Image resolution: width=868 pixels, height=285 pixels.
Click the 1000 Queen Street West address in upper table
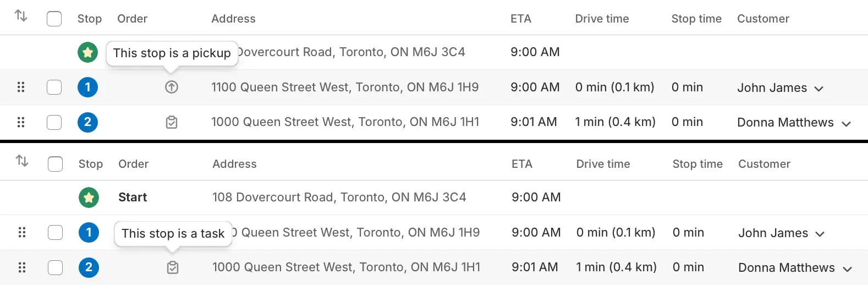[x=345, y=122]
